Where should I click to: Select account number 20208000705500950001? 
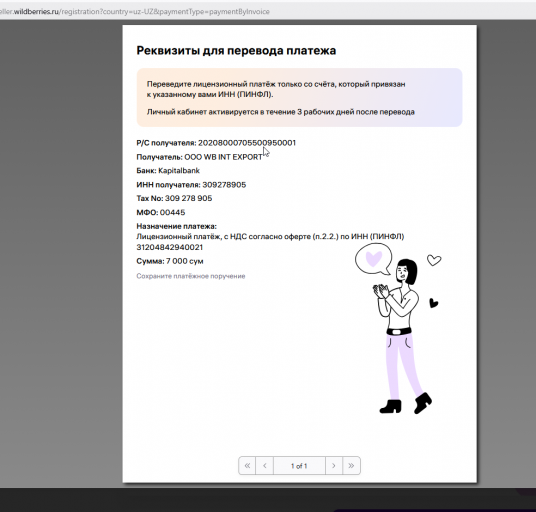pyautogui.click(x=247, y=143)
